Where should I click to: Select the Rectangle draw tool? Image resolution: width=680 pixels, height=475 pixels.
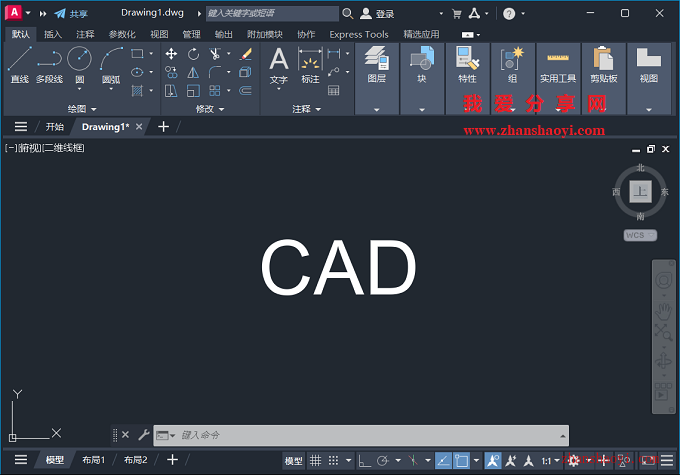point(137,54)
